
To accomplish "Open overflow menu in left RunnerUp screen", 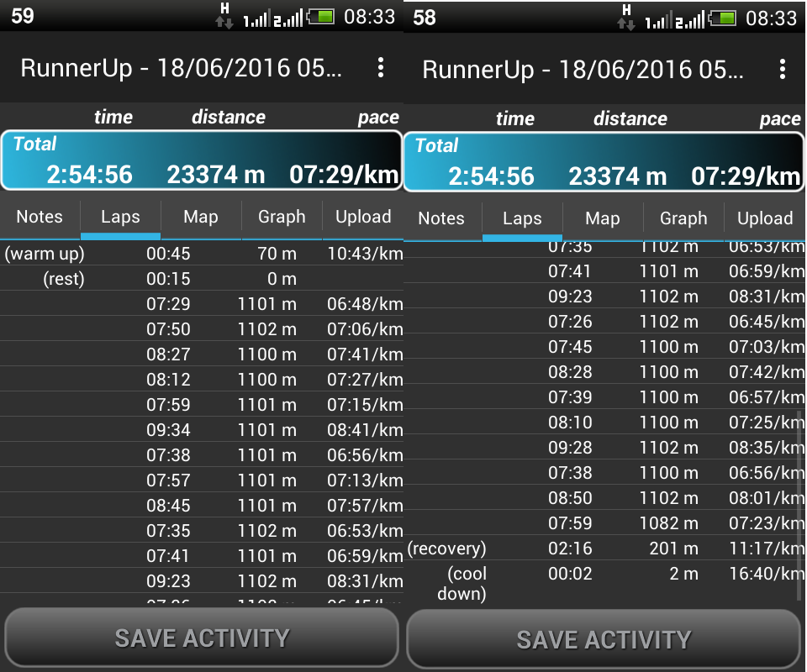I will [x=380, y=68].
